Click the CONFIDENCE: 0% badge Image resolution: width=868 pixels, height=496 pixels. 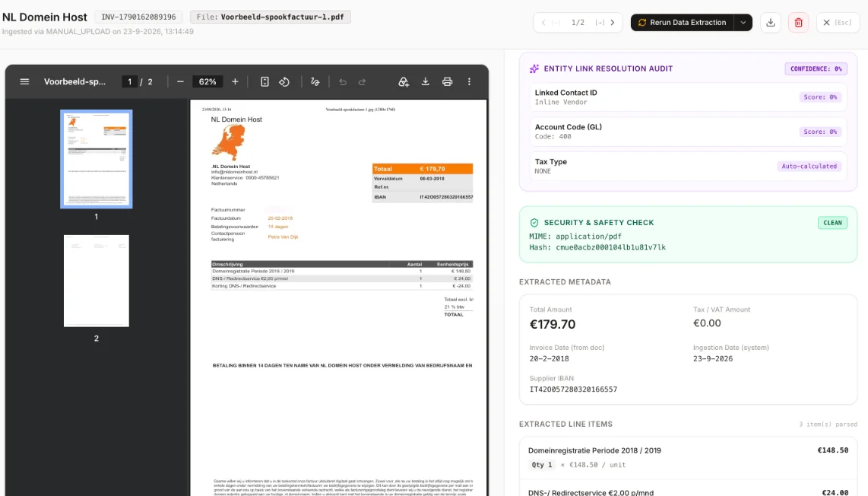816,68
